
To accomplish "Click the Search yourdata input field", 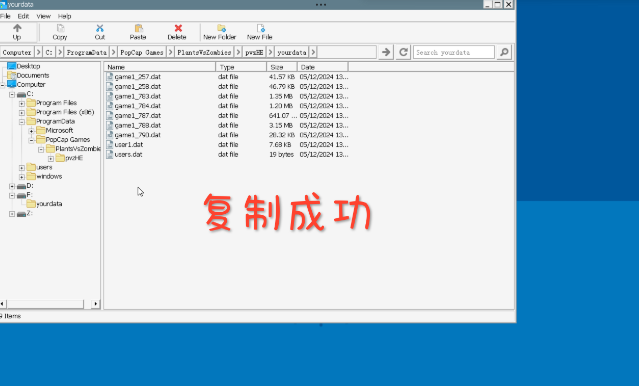I will [x=454, y=52].
